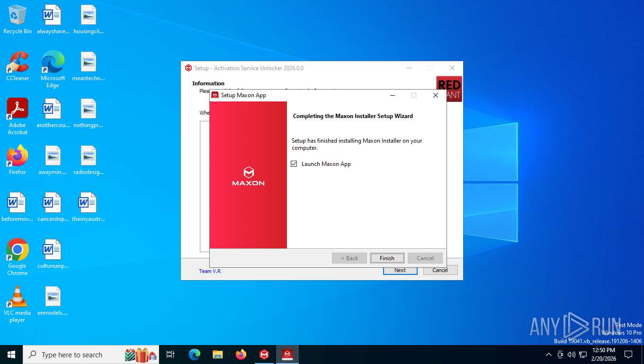Select the meantechn image file icon

[x=88, y=66]
